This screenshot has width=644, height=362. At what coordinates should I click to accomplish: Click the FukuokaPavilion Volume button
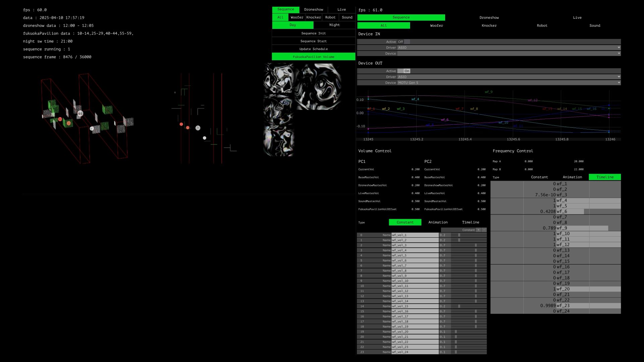click(x=313, y=57)
